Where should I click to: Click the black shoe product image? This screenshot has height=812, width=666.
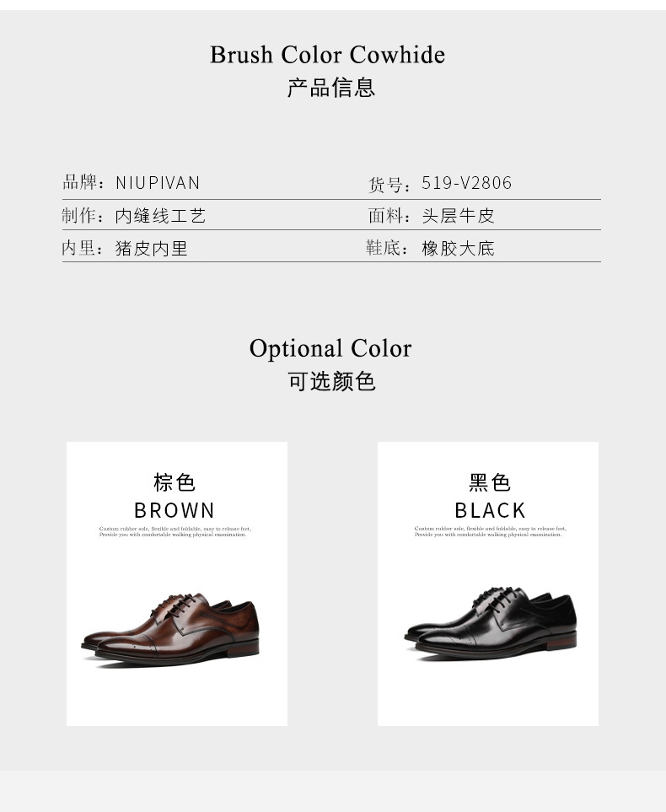click(x=491, y=623)
